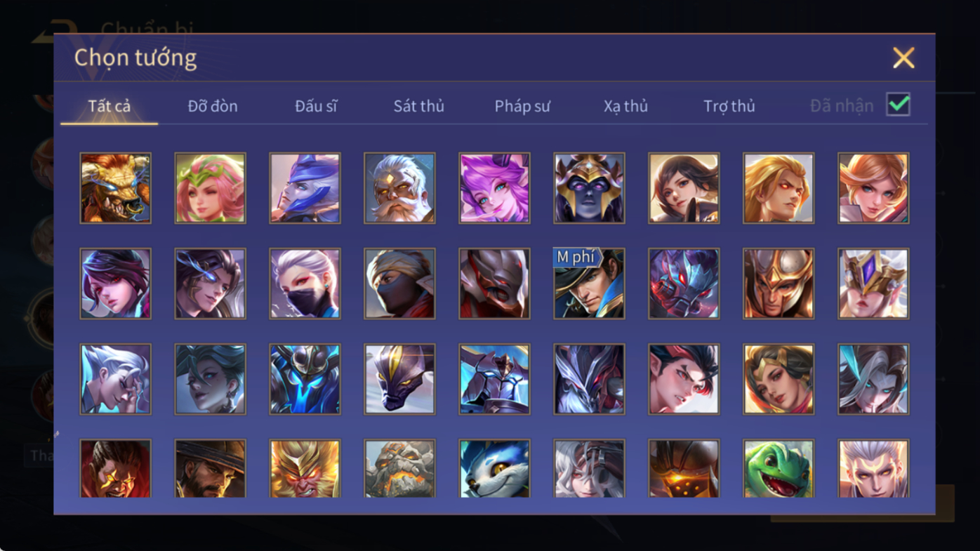The image size is (980, 551).
Task: Choose the white-bearded old man hero
Action: (x=399, y=188)
